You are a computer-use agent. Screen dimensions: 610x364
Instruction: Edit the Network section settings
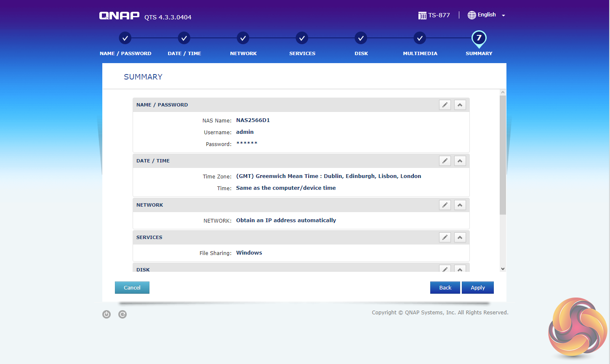coord(445,205)
